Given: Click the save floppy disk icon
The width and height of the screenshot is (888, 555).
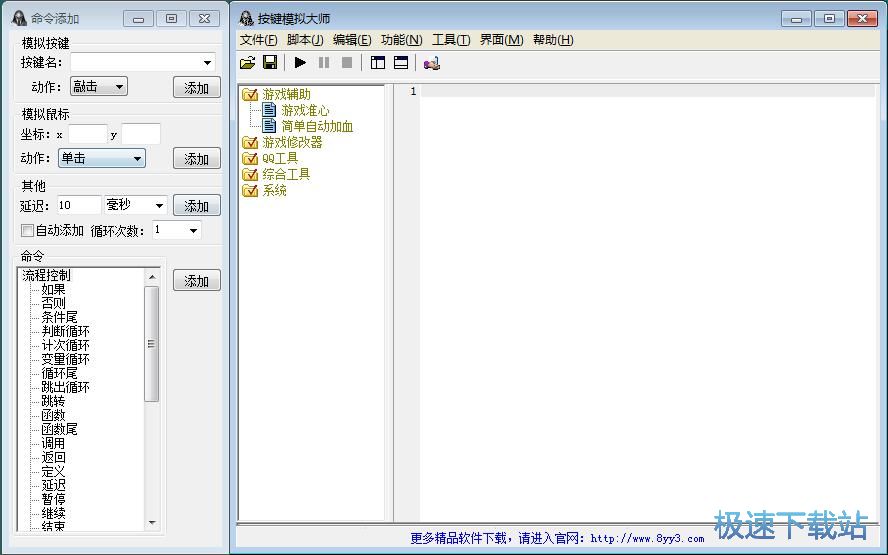Looking at the screenshot, I should tap(270, 62).
